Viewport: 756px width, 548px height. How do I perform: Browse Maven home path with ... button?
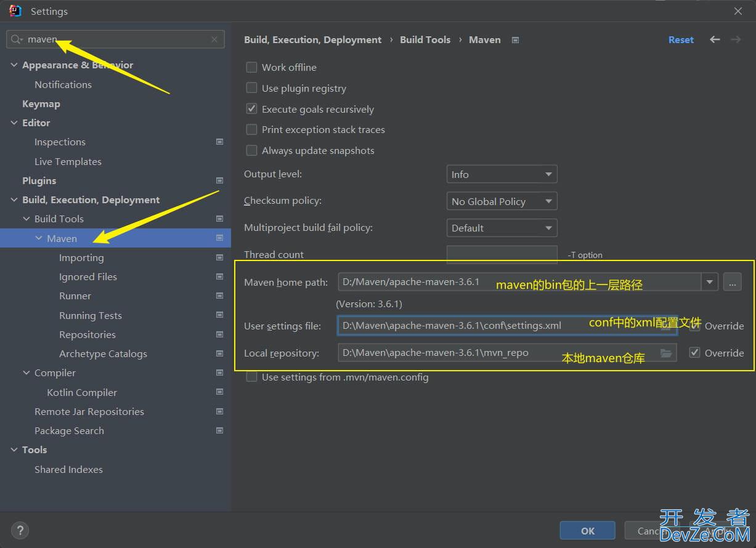(x=732, y=283)
